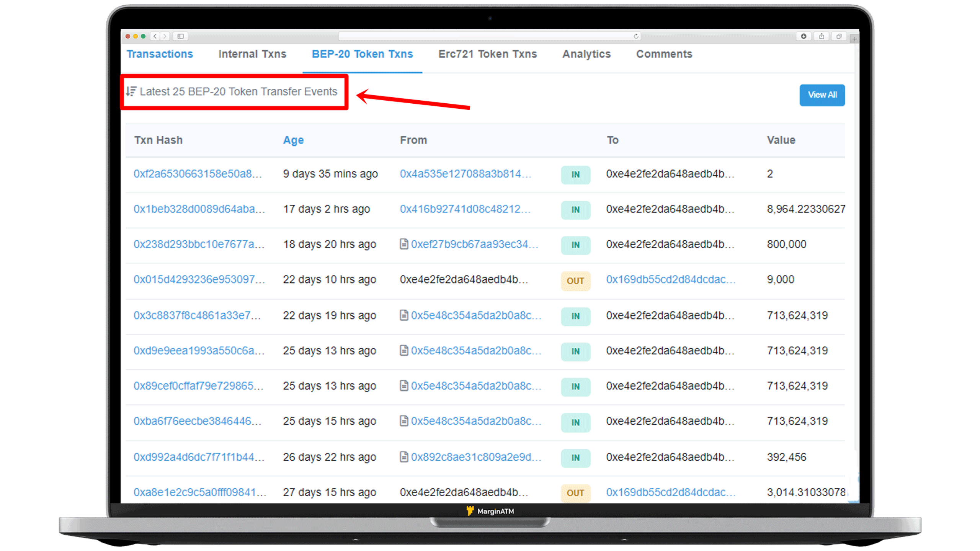Open txn hash 0xd9e9eea1993a550c6a
This screenshot has height=551, width=980.
pos(199,350)
